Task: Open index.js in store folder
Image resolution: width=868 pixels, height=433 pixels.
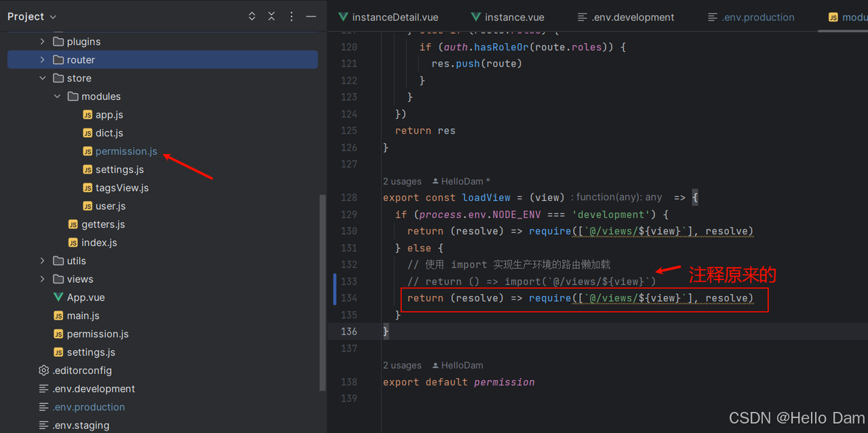Action: click(99, 243)
